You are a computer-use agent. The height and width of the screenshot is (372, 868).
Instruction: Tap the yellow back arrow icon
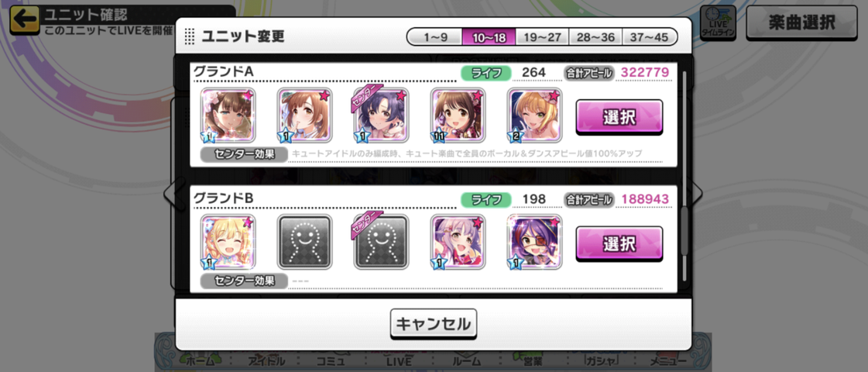24,19
